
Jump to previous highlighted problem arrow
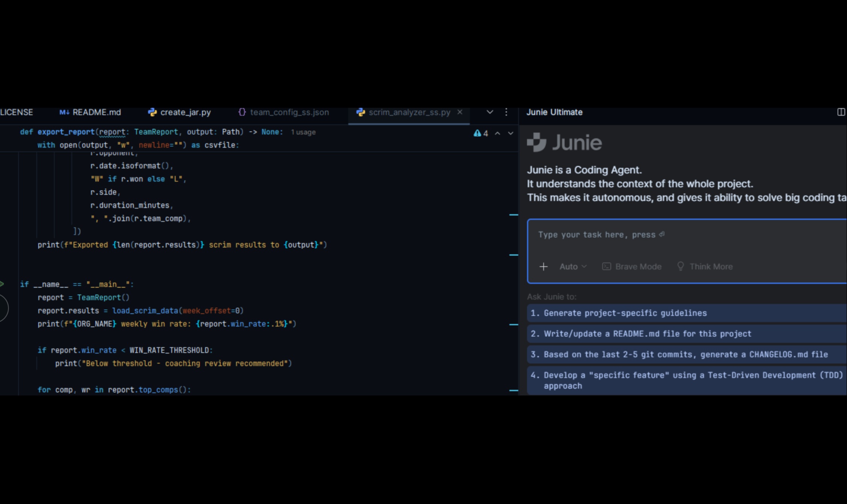click(x=497, y=133)
